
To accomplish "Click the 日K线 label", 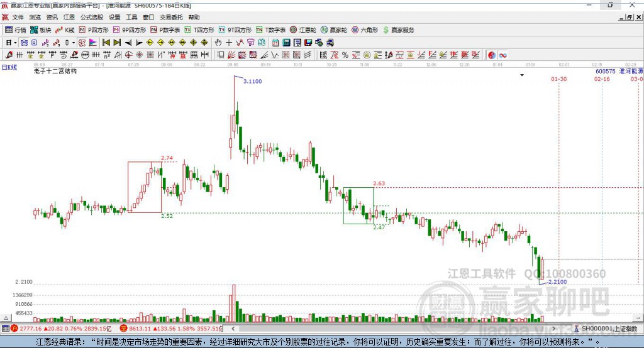I will tap(9, 67).
